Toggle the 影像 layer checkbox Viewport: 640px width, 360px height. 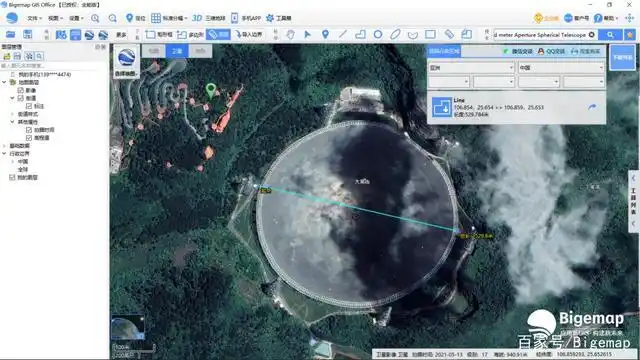click(20, 90)
